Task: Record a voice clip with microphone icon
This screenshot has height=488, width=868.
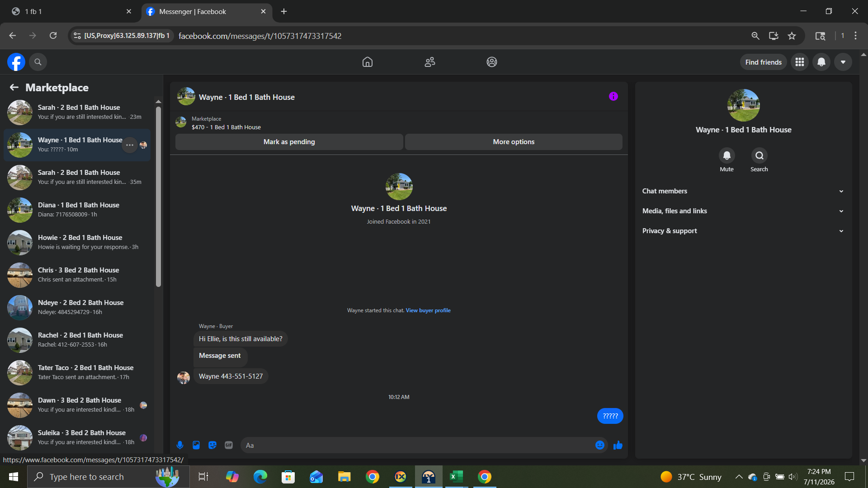Action: click(180, 445)
